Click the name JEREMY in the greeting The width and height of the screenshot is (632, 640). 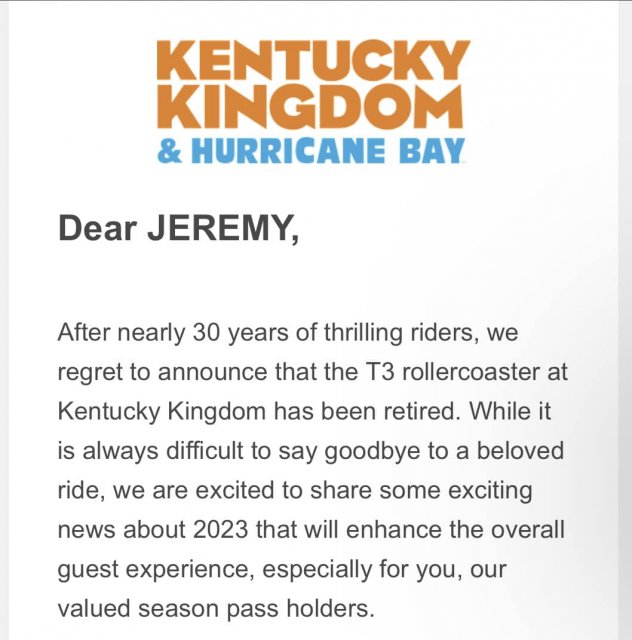pyautogui.click(x=223, y=229)
